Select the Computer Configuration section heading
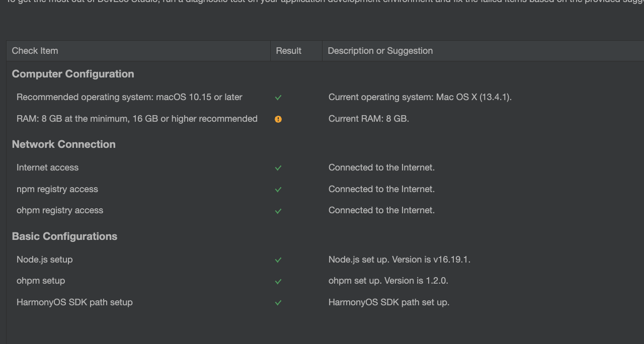This screenshot has width=644, height=344. [73, 74]
